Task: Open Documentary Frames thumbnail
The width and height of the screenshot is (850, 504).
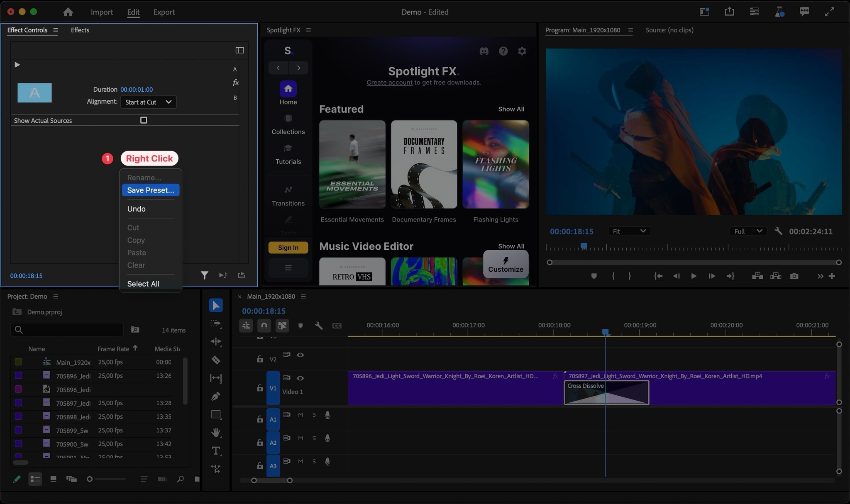Action: coord(424,164)
